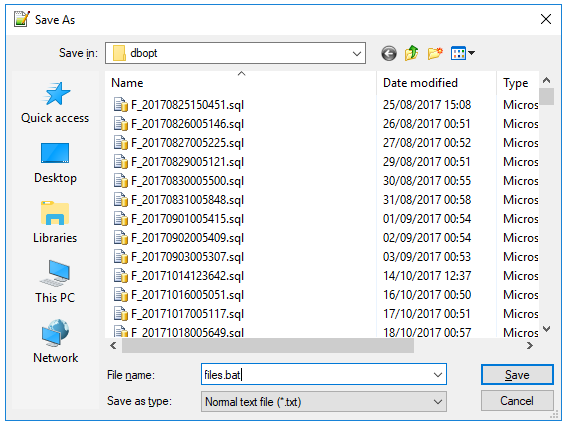This screenshot has height=427, width=567.
Task: Expand the File name history dropdown
Action: point(438,375)
